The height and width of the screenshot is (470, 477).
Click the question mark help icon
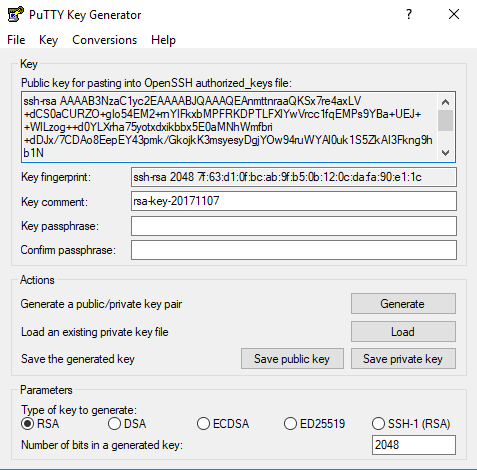coord(409,14)
